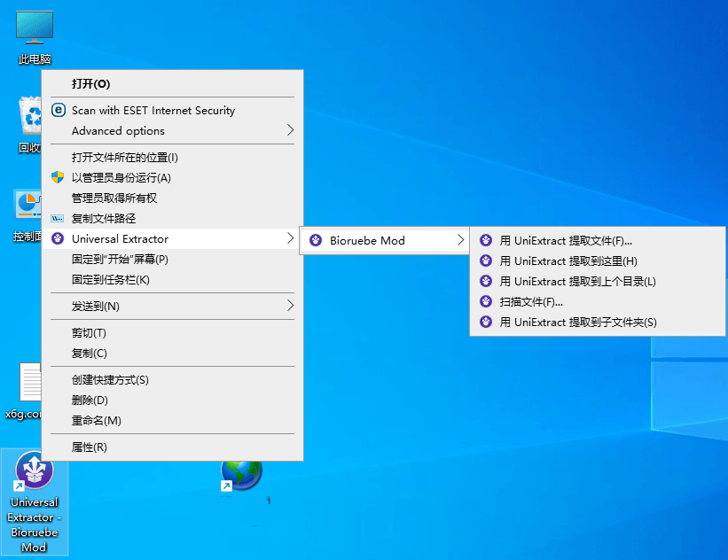Select 用 UniExtract 提取到这里(H)
Screen dimensions: 728x560
[568, 261]
